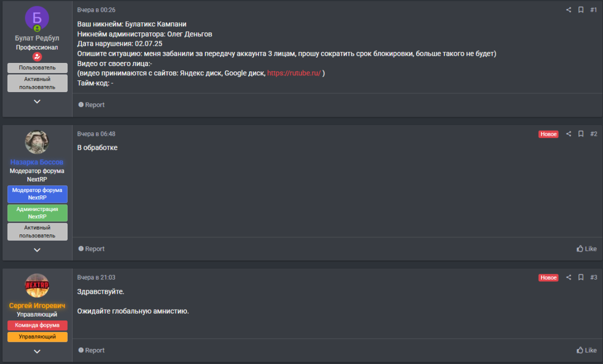This screenshot has height=364, width=603.
Task: Open Сергей Игоревич username link
Action: click(37, 305)
